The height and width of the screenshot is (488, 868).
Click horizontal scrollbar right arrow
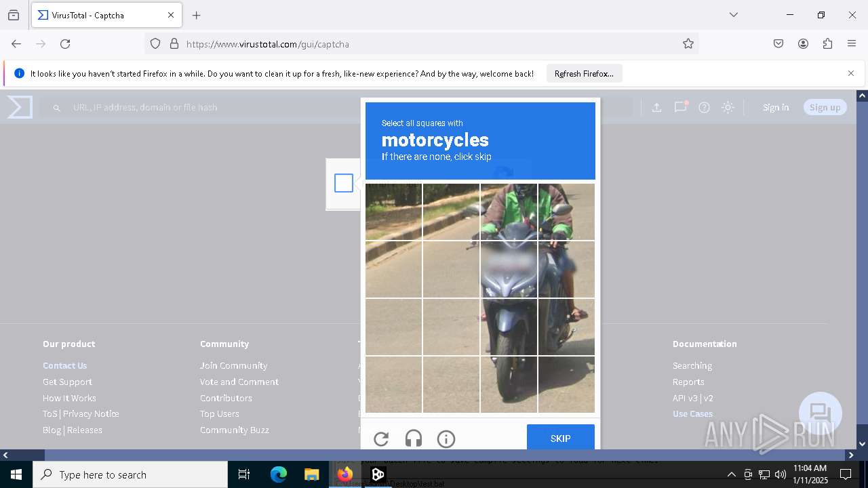[851, 455]
